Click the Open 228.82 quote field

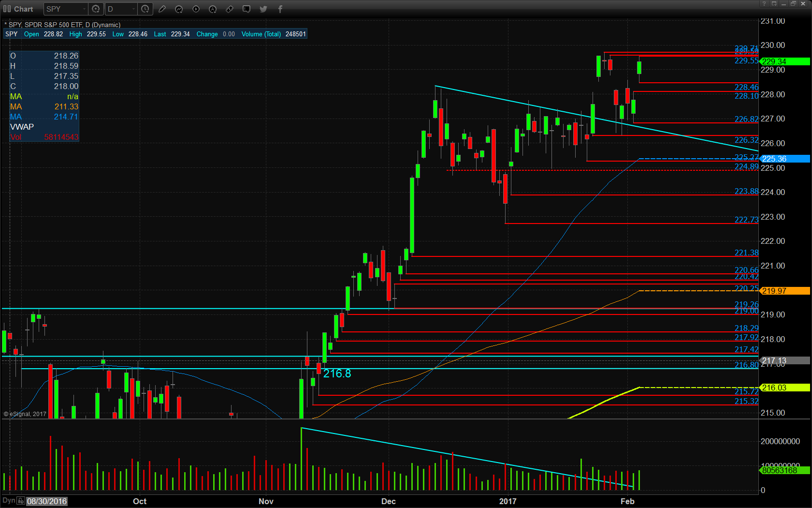click(43, 34)
